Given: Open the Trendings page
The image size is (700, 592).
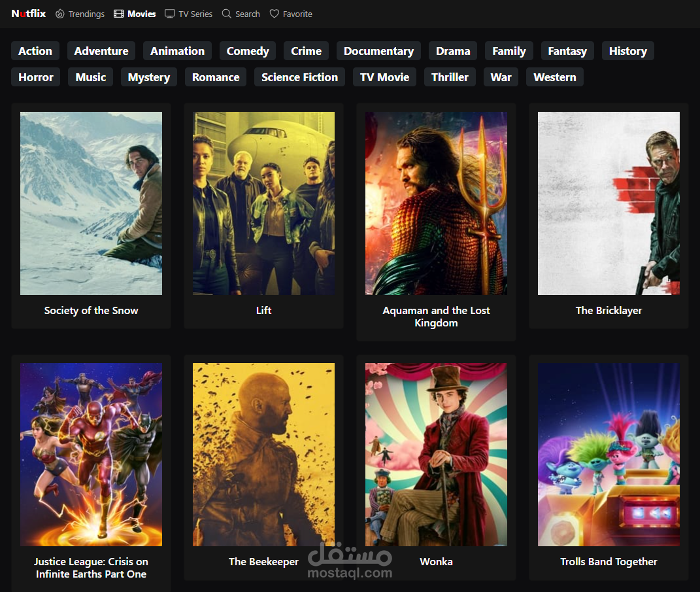Looking at the screenshot, I should tap(80, 14).
